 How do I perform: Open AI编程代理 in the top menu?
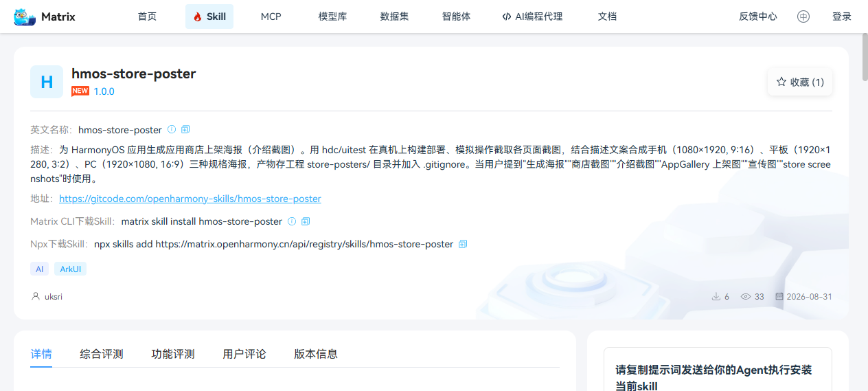(x=532, y=16)
